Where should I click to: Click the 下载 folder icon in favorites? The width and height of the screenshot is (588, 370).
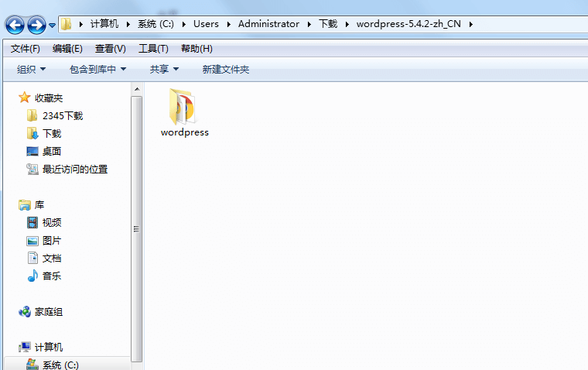[x=32, y=133]
